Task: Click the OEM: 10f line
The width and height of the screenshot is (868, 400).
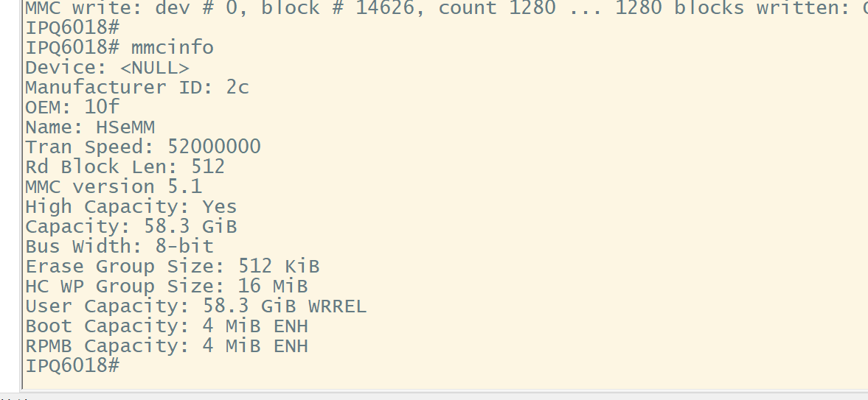Action: click(72, 107)
